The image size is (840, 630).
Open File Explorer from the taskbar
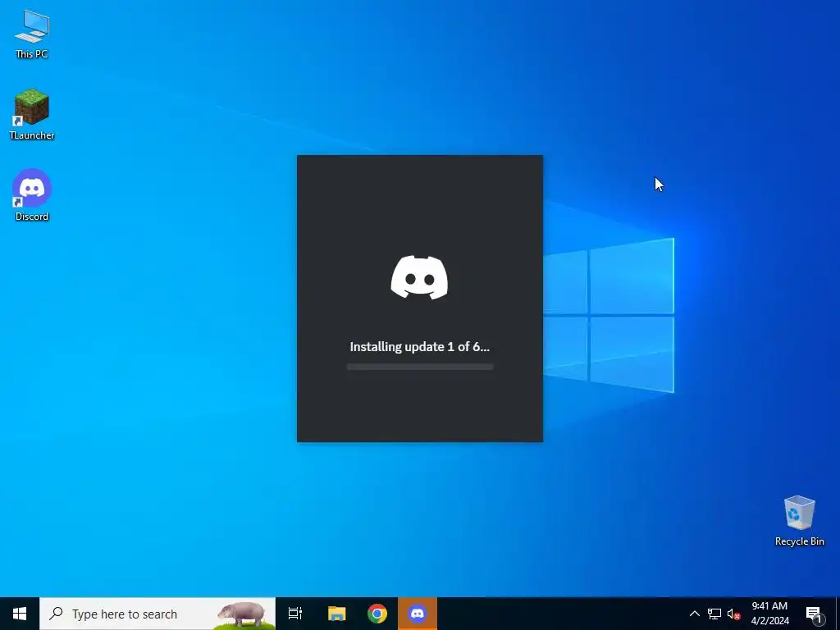coord(337,614)
